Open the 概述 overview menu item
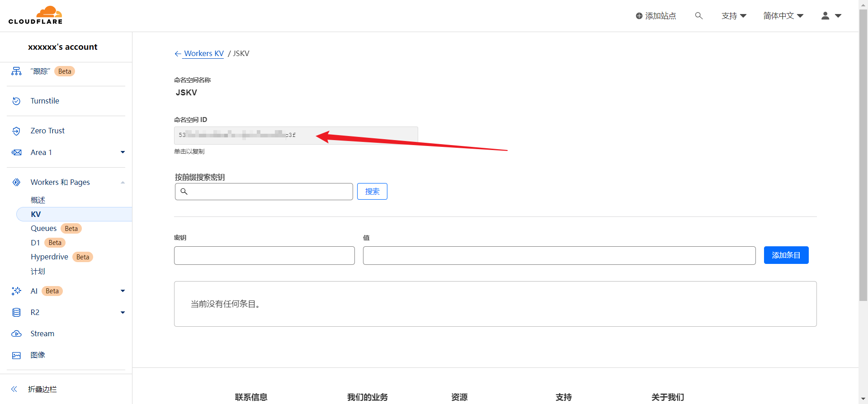Image resolution: width=868 pixels, height=404 pixels. 38,200
